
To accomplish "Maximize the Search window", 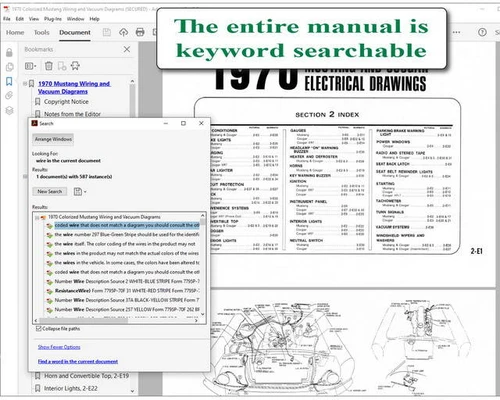I will [183, 123].
